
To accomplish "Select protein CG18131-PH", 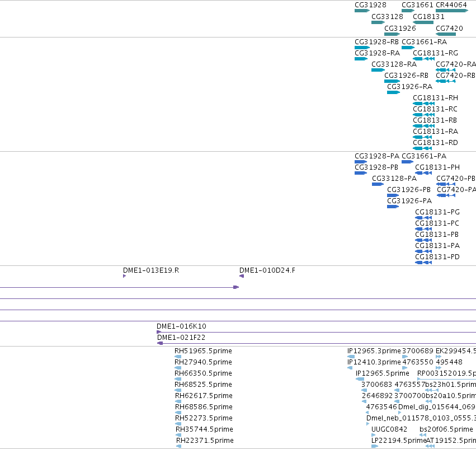I will point(437,167).
